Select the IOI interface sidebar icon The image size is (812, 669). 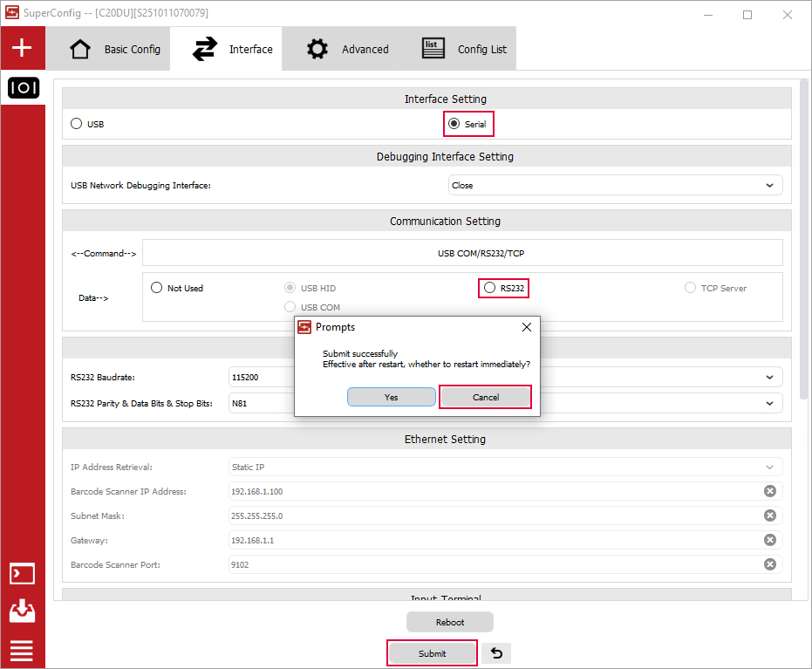(x=23, y=88)
